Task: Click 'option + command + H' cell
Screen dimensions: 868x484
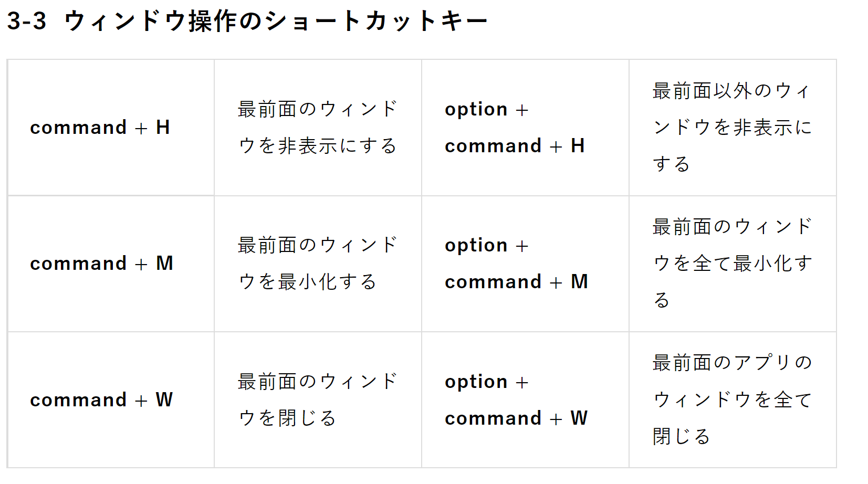Action: pyautogui.click(x=515, y=128)
